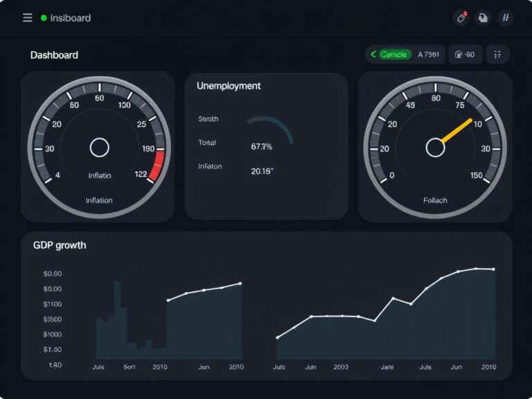The width and height of the screenshot is (532, 399).
Task: Select the Dashboard heading
Action: pos(54,55)
